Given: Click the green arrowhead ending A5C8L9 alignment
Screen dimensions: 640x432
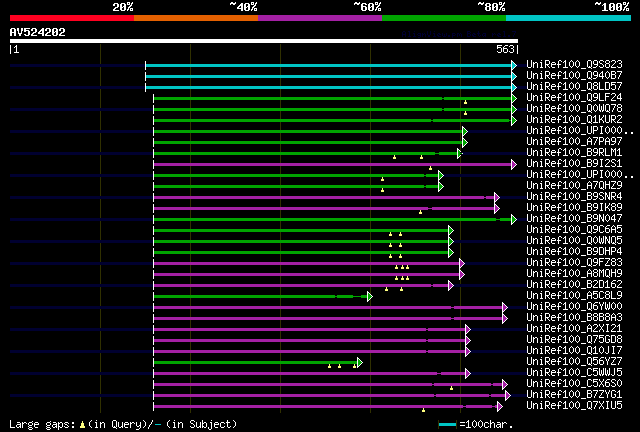Looking at the screenshot, I should (x=370, y=297).
